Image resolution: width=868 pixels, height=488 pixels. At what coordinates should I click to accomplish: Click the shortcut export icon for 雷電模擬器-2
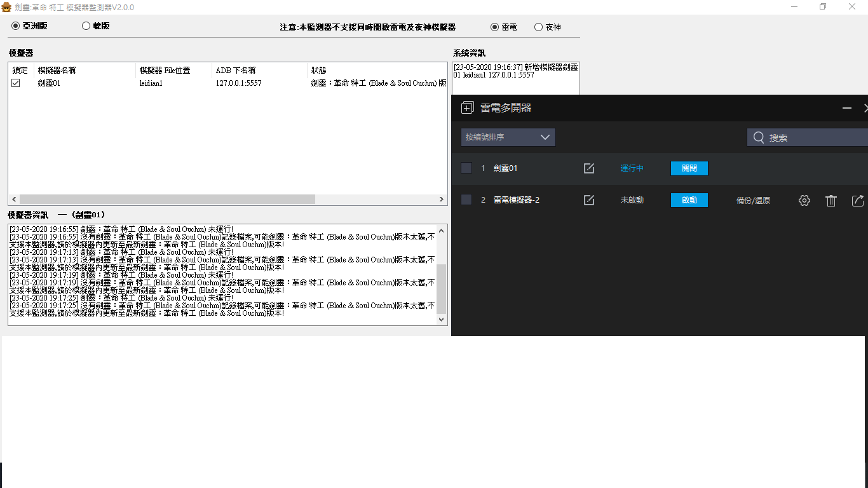coord(858,200)
